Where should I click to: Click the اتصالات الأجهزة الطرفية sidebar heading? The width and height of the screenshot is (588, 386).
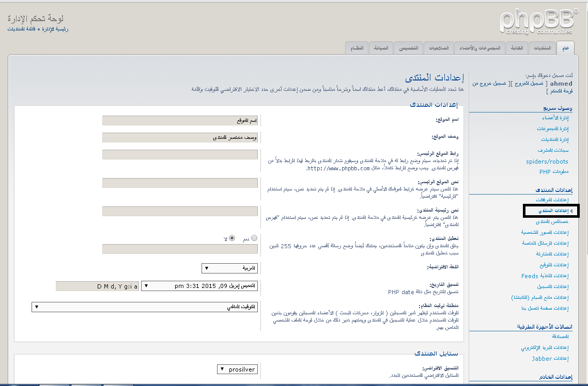(x=545, y=327)
